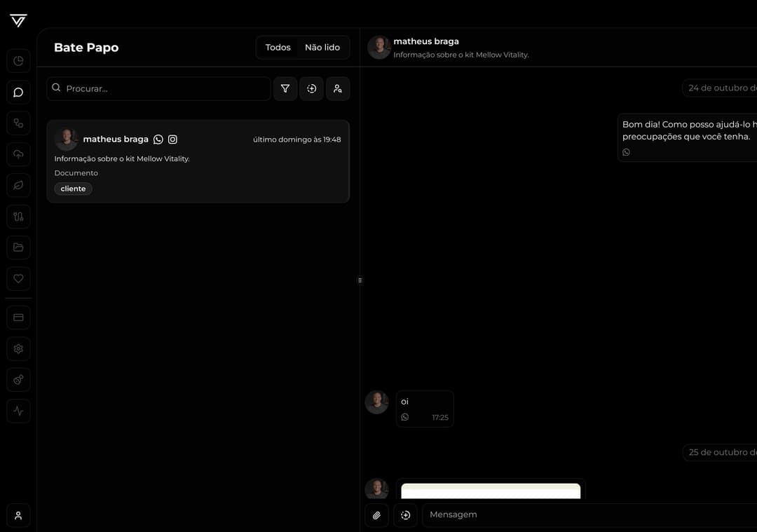This screenshot has height=532, width=757.
Task: Switch to the Todos tab
Action: click(x=278, y=48)
